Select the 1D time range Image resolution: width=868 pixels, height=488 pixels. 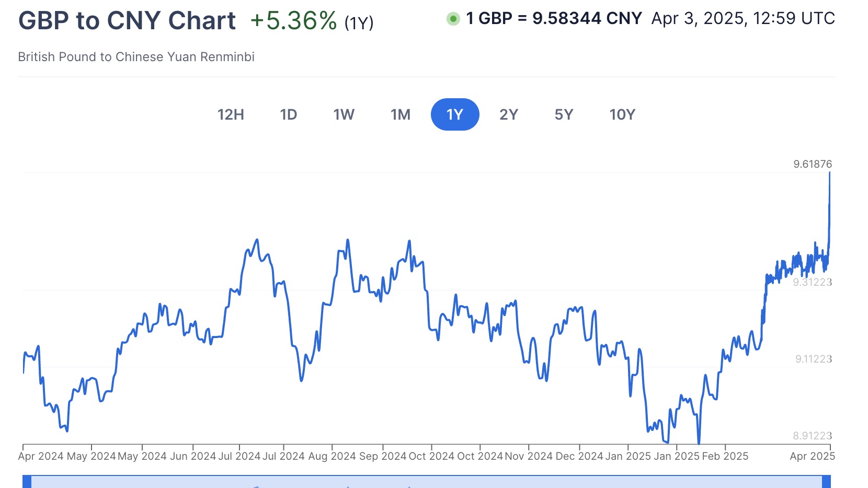tap(288, 114)
